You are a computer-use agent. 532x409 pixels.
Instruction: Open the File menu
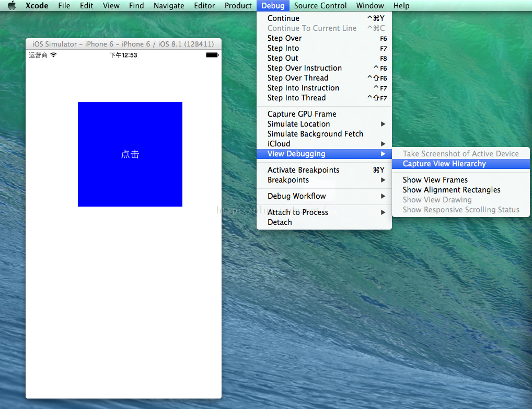coord(64,5)
